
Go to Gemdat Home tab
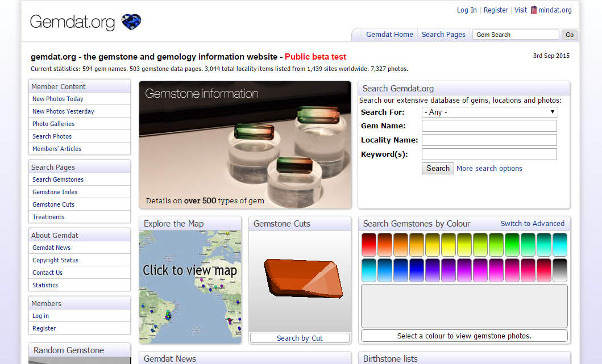[389, 35]
